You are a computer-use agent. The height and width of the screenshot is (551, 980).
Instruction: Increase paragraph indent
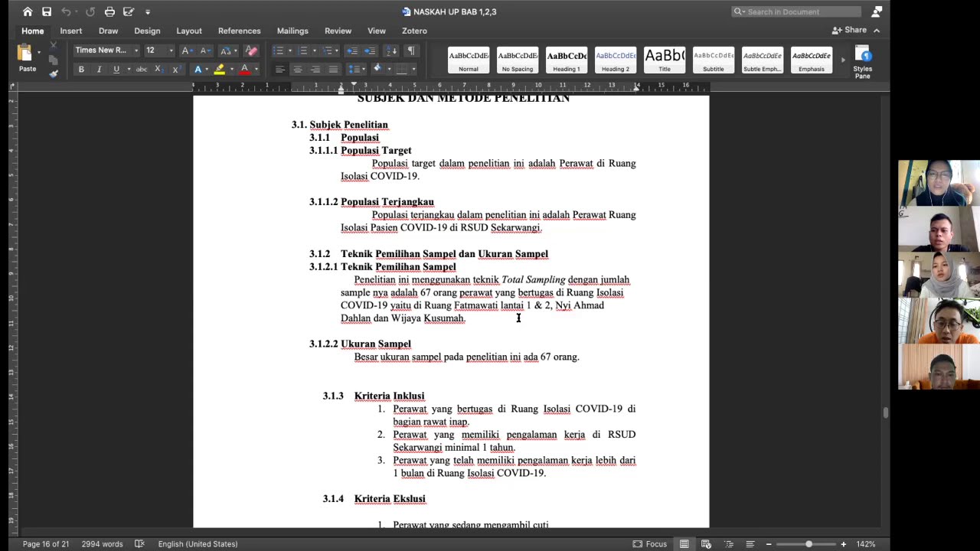click(370, 51)
